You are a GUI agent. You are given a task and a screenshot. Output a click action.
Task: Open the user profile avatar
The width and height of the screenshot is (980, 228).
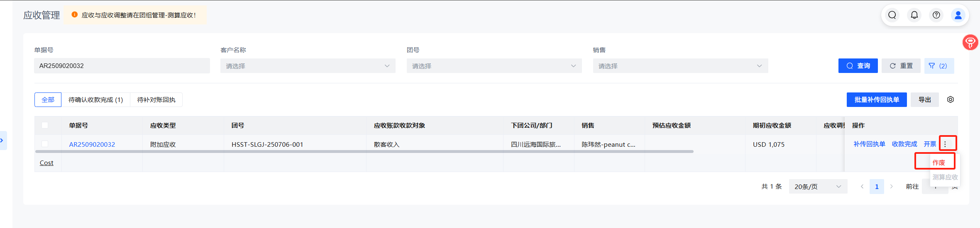pyautogui.click(x=958, y=15)
